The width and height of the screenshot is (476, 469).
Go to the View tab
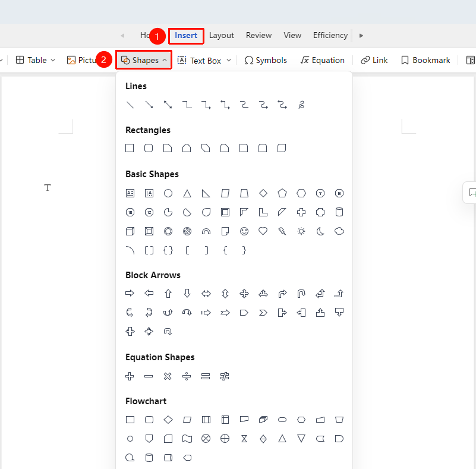[292, 36]
